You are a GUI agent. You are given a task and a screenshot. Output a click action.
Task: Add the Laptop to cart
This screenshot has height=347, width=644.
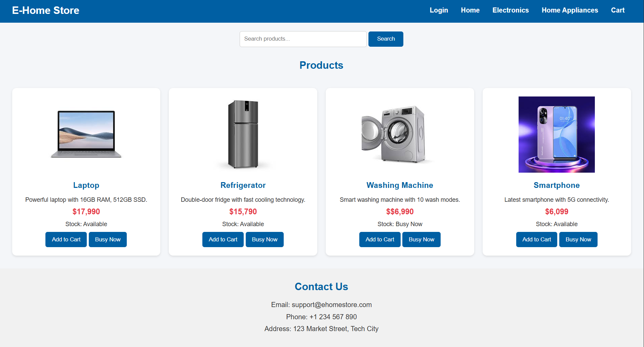click(66, 239)
